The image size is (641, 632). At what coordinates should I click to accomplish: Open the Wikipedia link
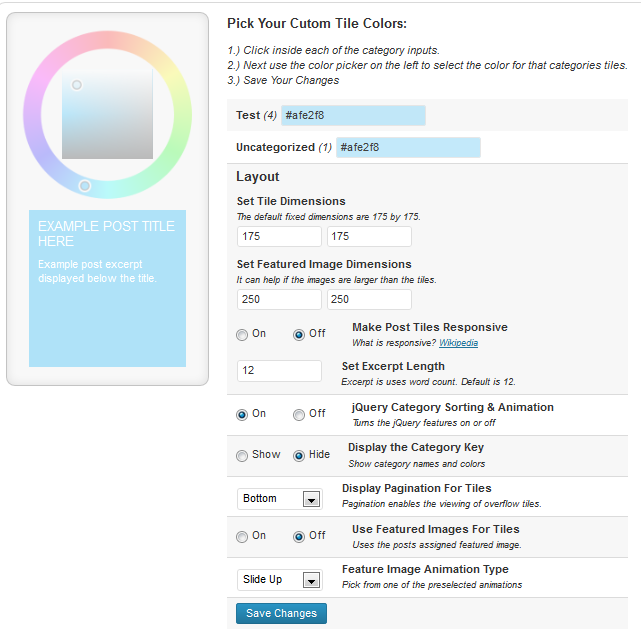tap(458, 343)
